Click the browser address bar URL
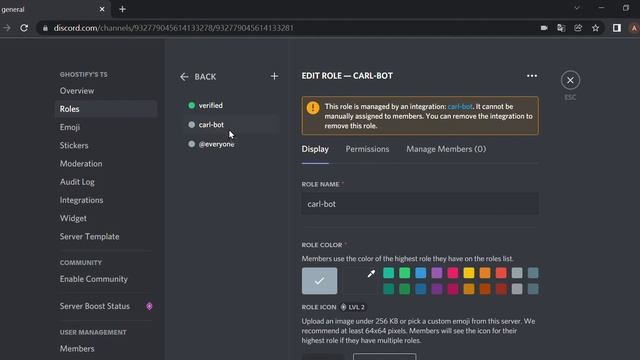Viewport: 640px width, 360px height. tap(173, 28)
